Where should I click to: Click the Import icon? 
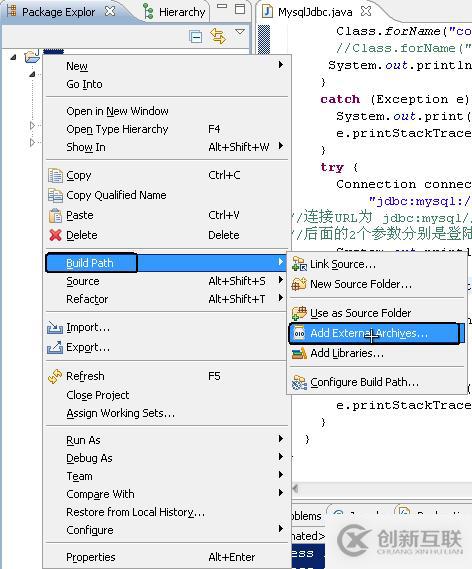[x=55, y=328]
